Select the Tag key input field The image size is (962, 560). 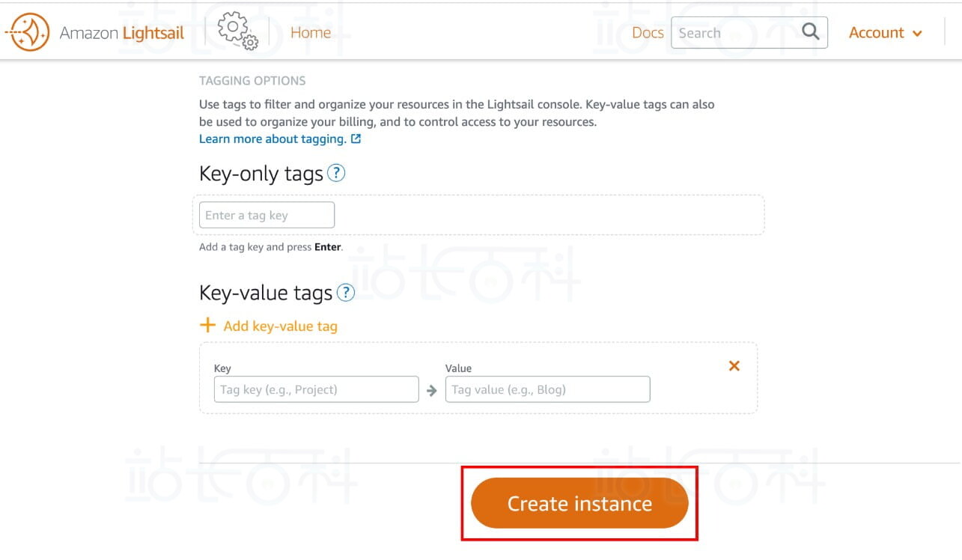pyautogui.click(x=316, y=389)
